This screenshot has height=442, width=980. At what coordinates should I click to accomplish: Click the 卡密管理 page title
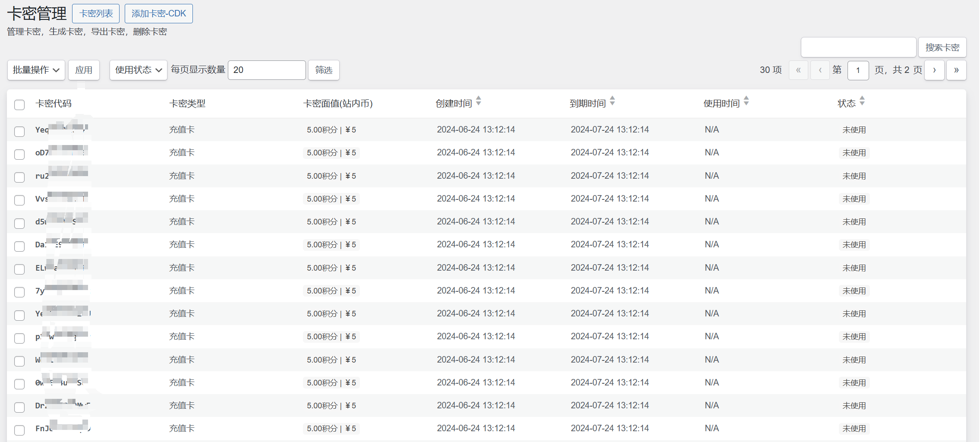37,14
